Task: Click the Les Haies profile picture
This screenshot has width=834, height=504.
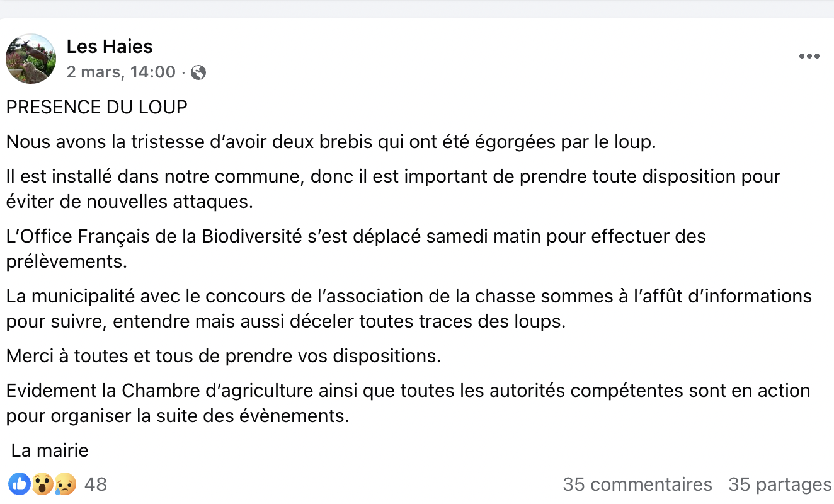Action: coord(31,59)
